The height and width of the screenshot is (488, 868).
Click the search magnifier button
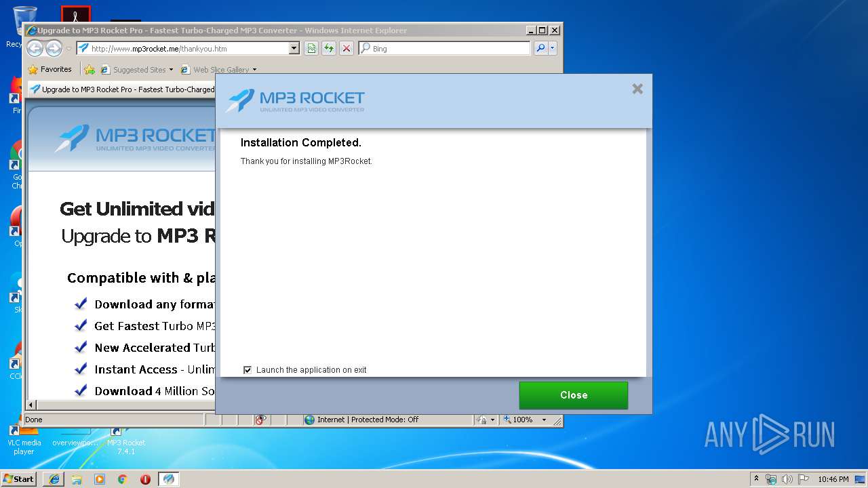[x=540, y=48]
